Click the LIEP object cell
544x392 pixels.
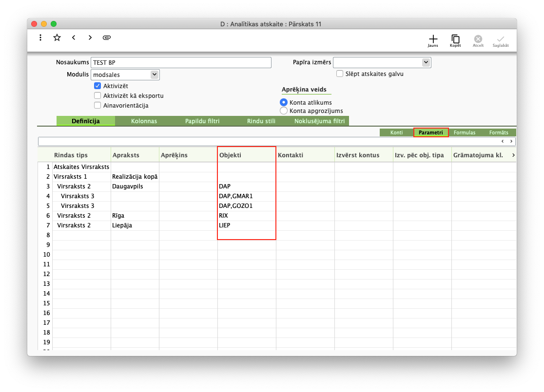(x=247, y=225)
